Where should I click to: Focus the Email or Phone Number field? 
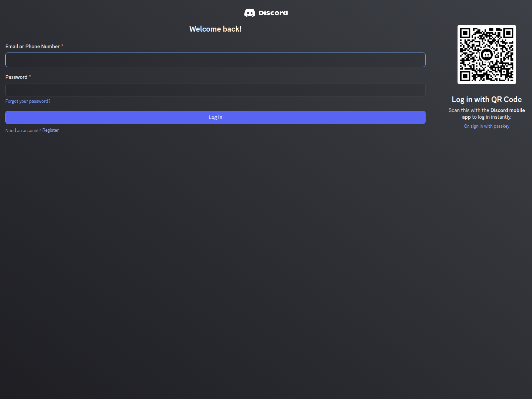215,60
